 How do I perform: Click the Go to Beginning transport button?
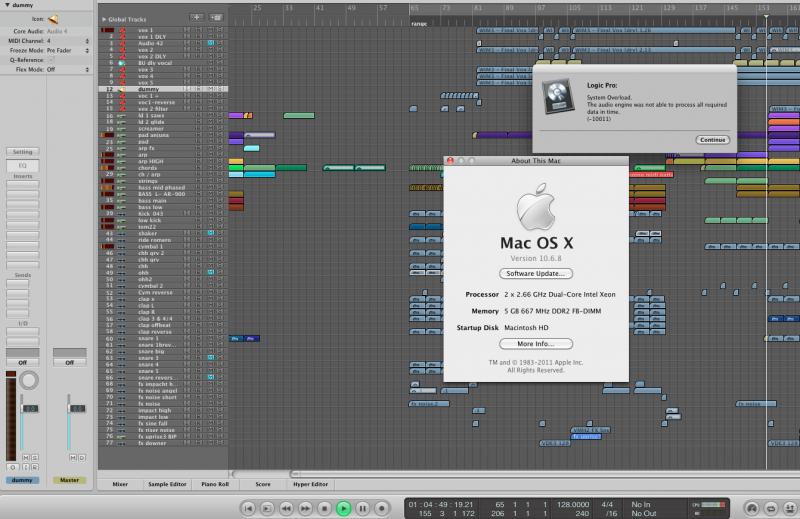pos(248,508)
